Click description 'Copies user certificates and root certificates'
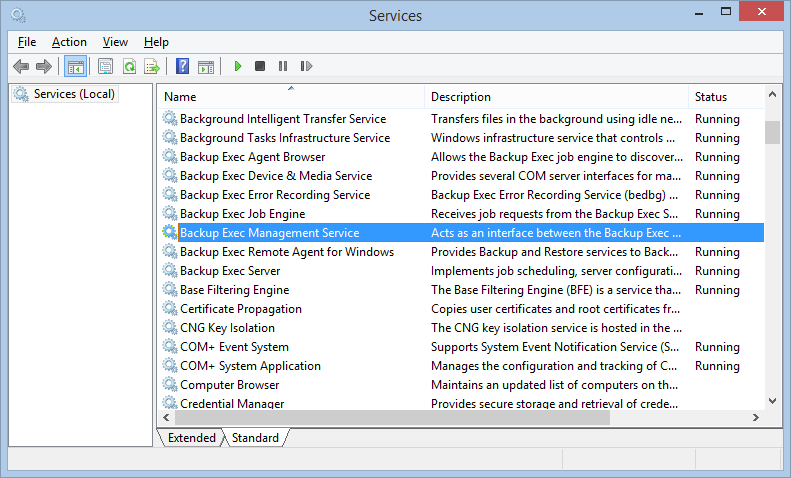The image size is (791, 478). 555,309
